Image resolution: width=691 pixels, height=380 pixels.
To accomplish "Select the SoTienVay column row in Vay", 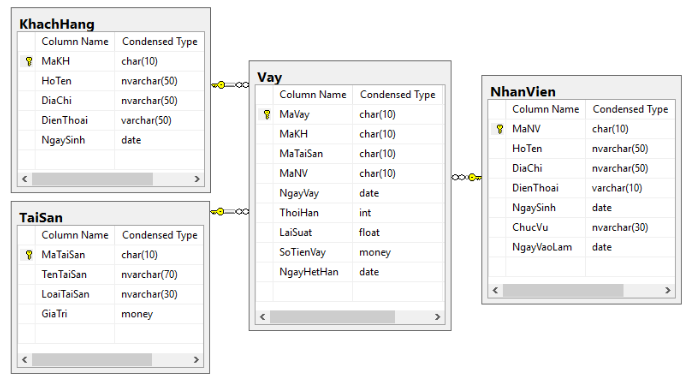I will tap(349, 252).
